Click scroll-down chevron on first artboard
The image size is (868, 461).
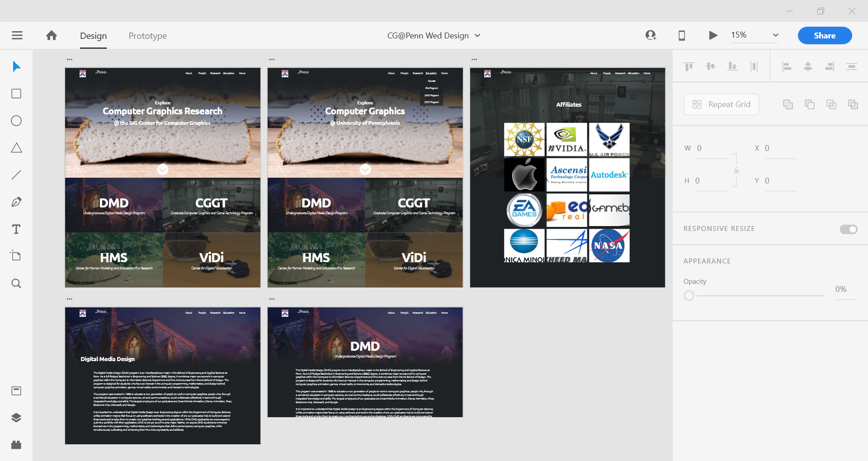point(163,169)
